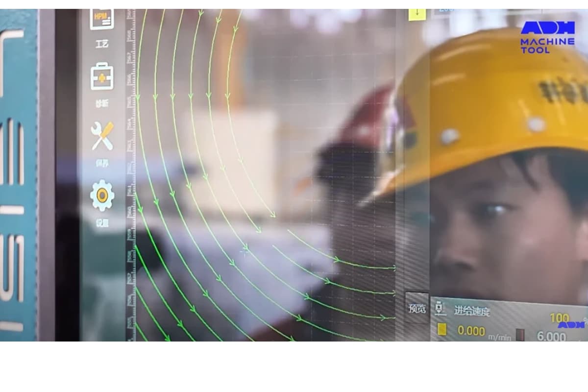This screenshot has width=588, height=392.
Task: Click the 工艺 label under HPM icon
Action: click(x=102, y=44)
